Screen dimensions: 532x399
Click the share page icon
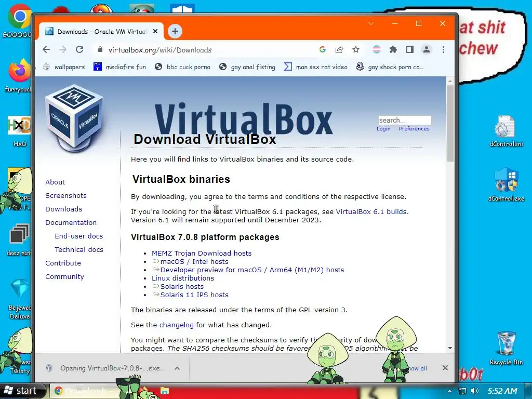pyautogui.click(x=339, y=49)
